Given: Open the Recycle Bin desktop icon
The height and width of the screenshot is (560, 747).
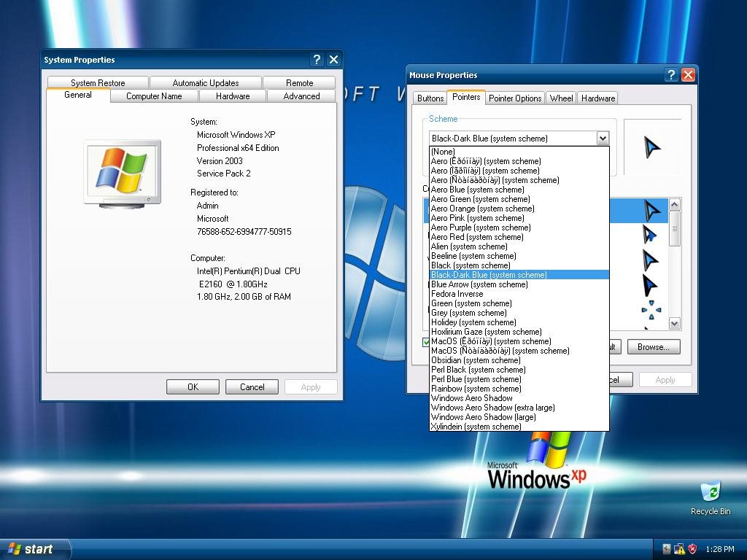Looking at the screenshot, I should click(x=710, y=494).
